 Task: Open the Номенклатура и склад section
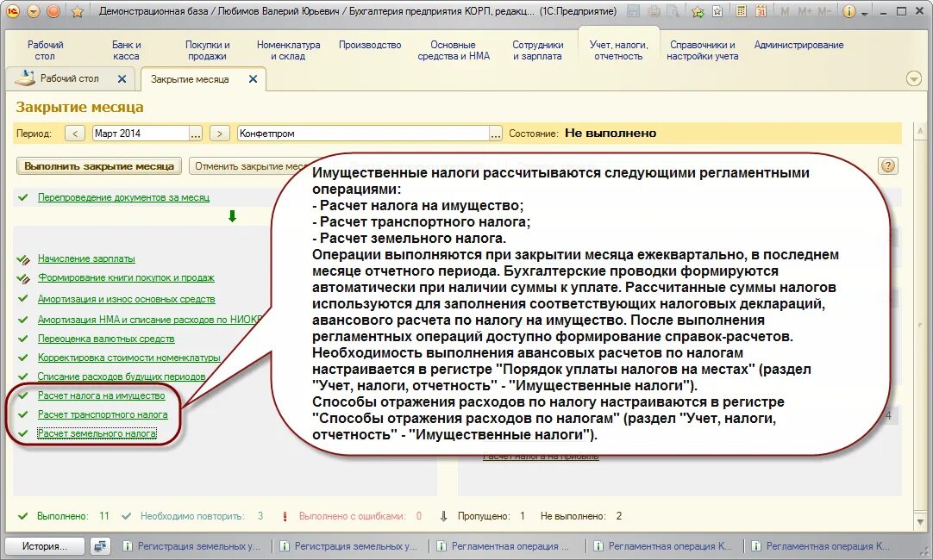click(x=288, y=51)
